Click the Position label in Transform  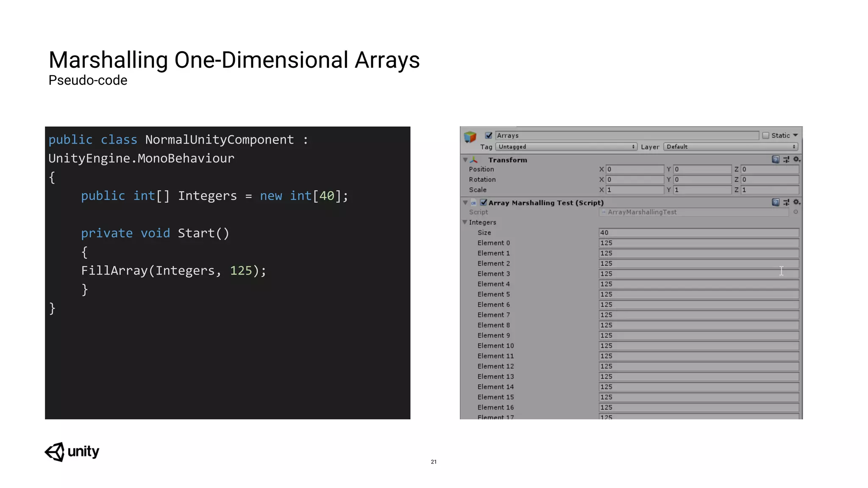coord(481,169)
